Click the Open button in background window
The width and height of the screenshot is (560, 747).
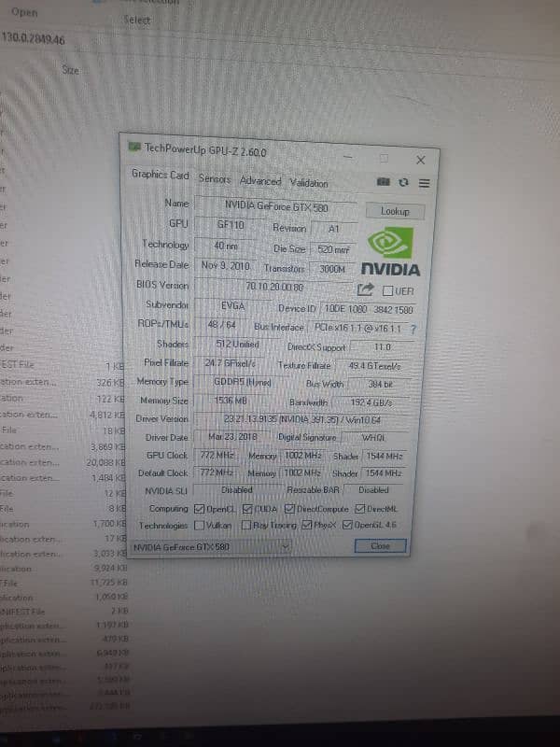(24, 12)
